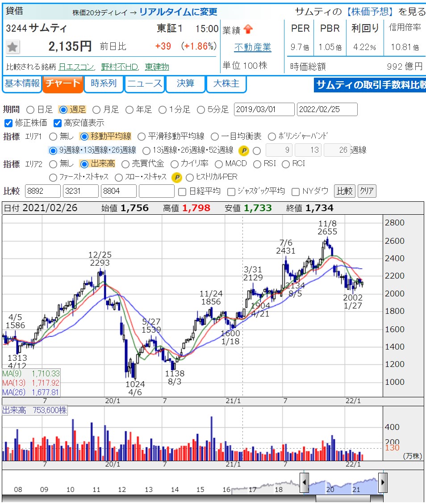The width and height of the screenshot is (426, 504).
Task: Toggle the 高安値表示 checkbox
Action: pyautogui.click(x=57, y=123)
